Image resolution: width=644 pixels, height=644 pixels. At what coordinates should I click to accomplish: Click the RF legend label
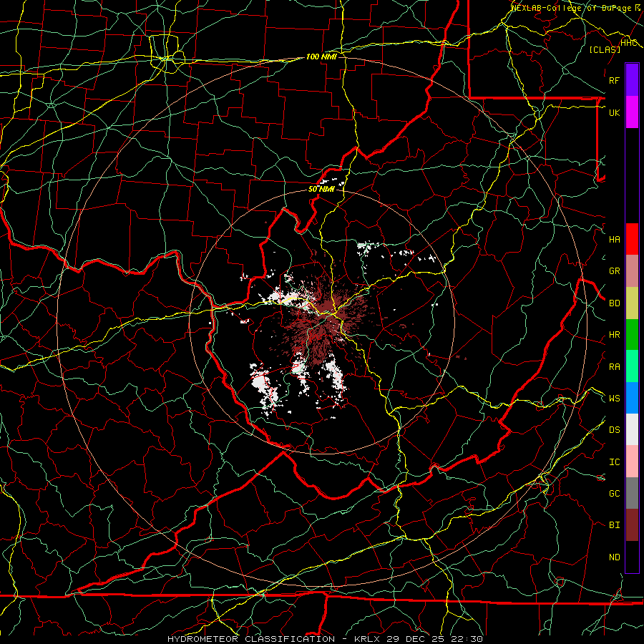(614, 80)
